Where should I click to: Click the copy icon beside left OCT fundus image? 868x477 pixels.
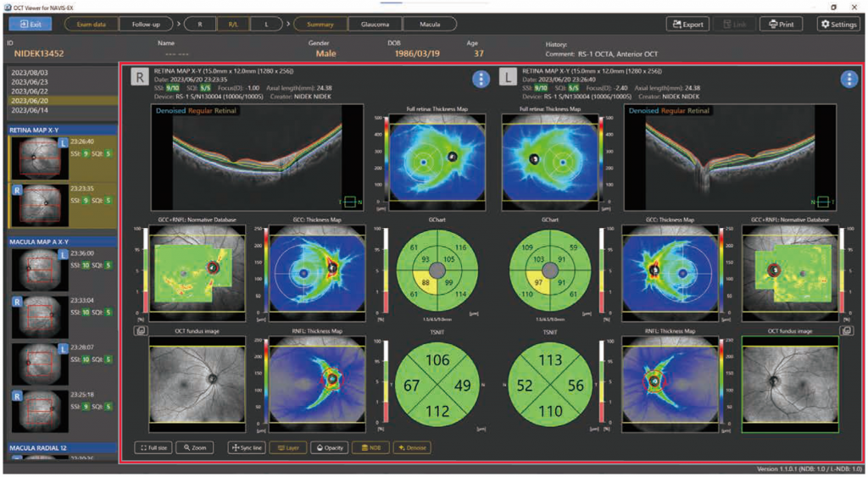[x=847, y=330]
